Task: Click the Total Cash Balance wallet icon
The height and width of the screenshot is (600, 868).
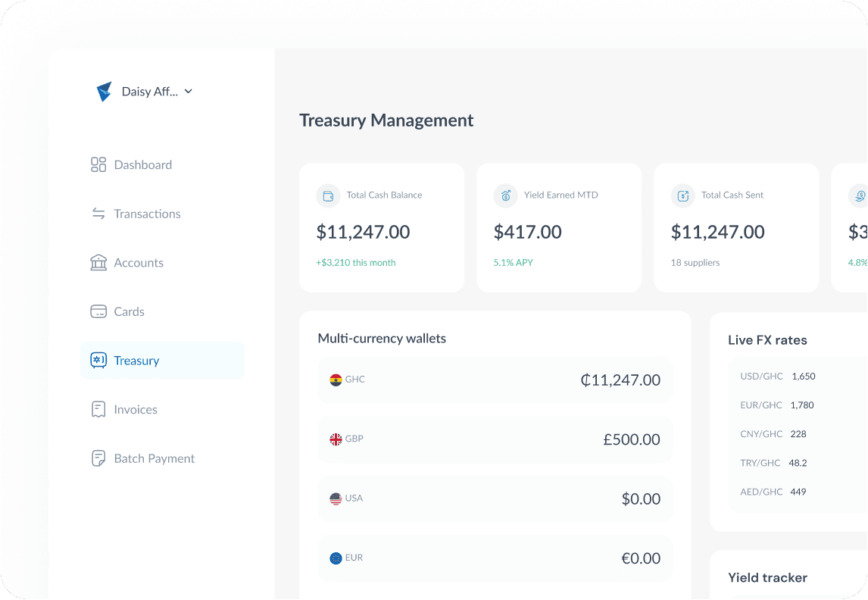Action: [x=328, y=196]
